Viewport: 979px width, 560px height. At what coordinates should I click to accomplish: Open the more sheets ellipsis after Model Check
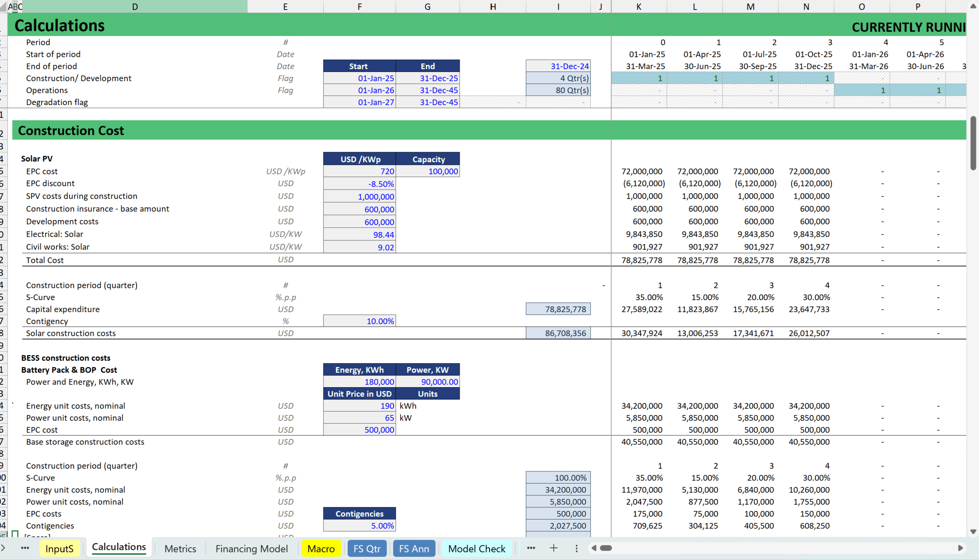click(531, 548)
